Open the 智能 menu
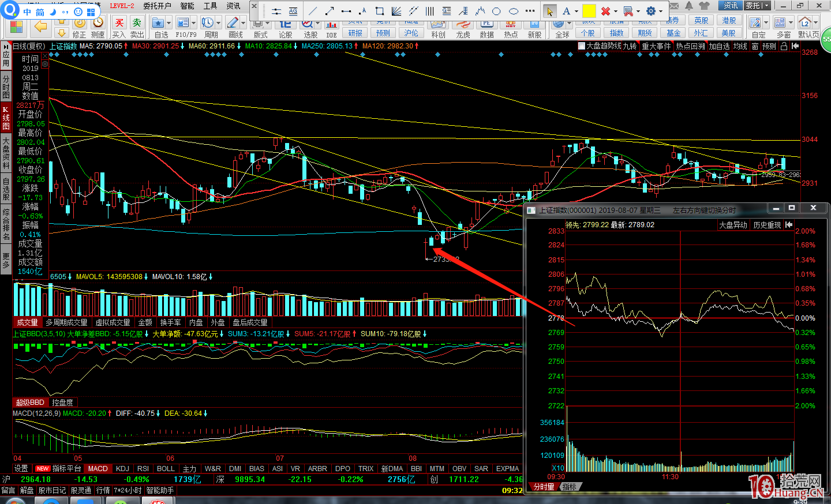 pos(187,6)
